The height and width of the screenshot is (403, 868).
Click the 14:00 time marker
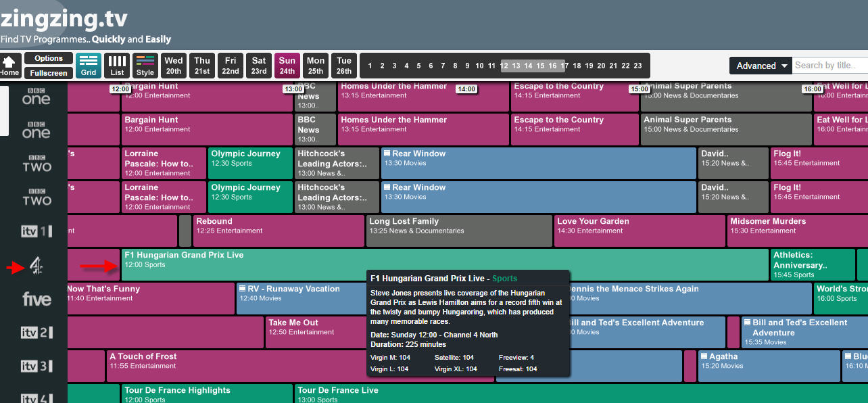pos(466,89)
